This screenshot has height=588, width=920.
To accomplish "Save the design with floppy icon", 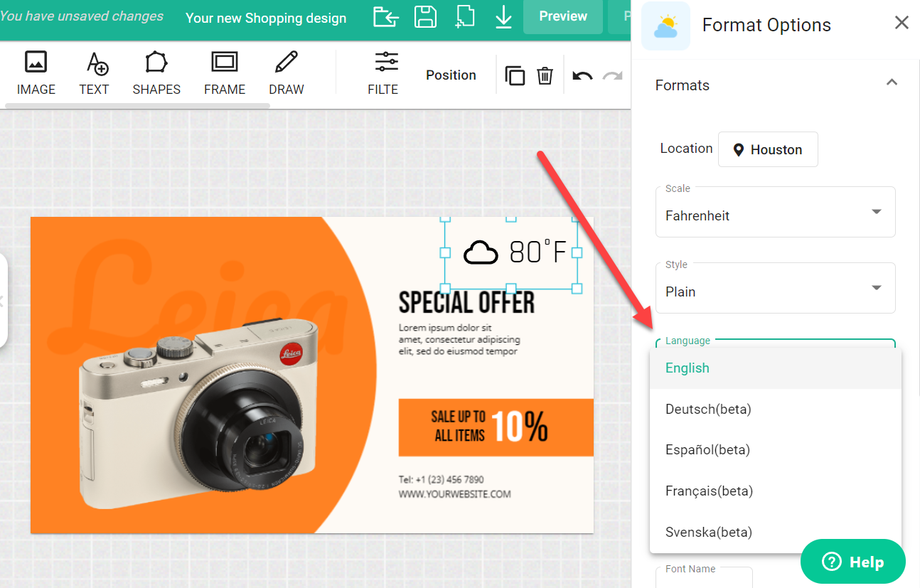I will point(425,16).
